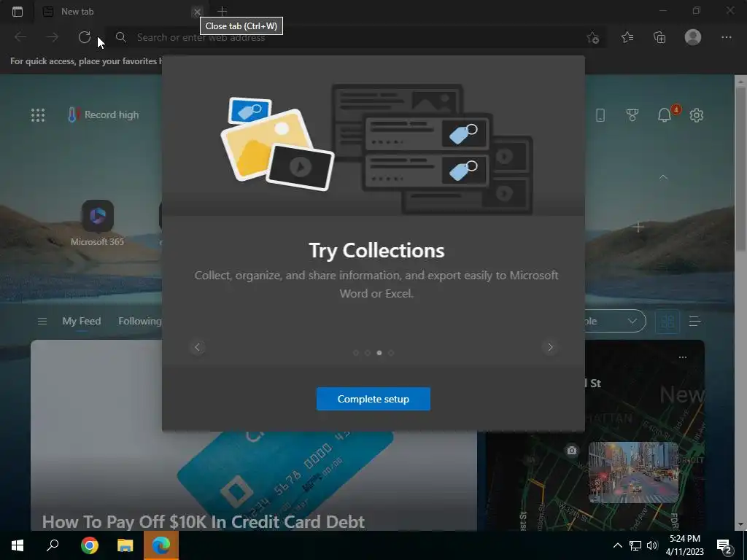Close the New tab
This screenshot has height=560, width=747.
197,12
